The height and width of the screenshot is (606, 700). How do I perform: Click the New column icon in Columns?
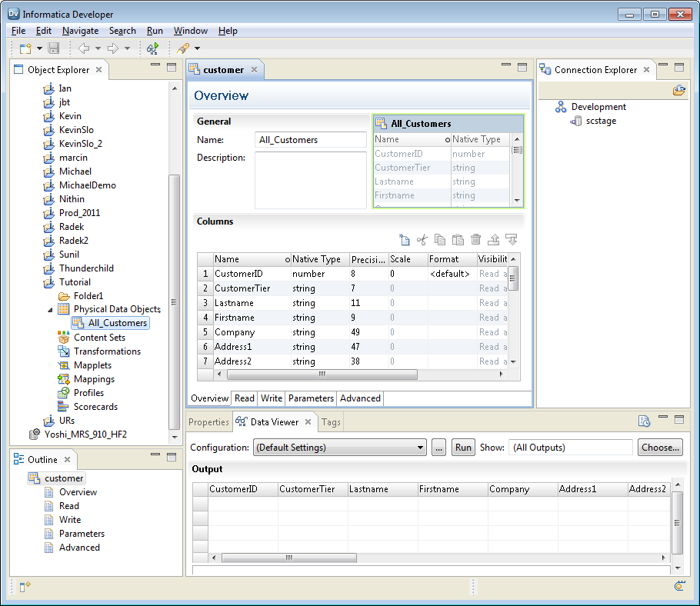(x=405, y=240)
